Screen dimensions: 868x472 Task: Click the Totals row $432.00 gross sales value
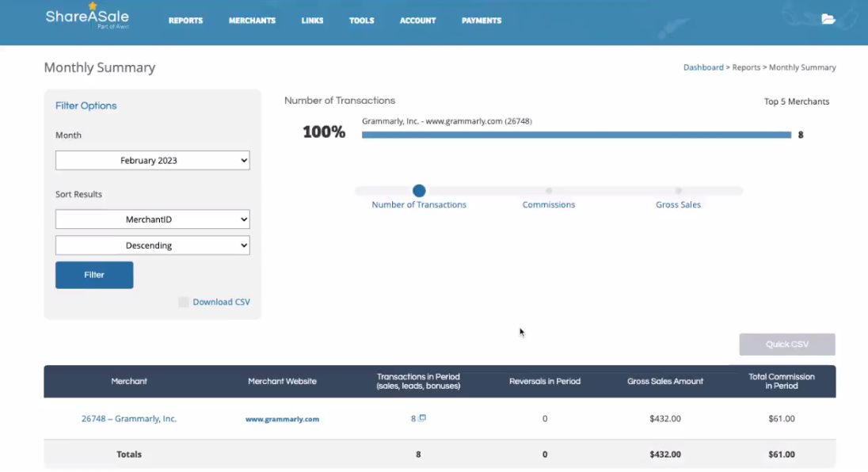(x=665, y=455)
